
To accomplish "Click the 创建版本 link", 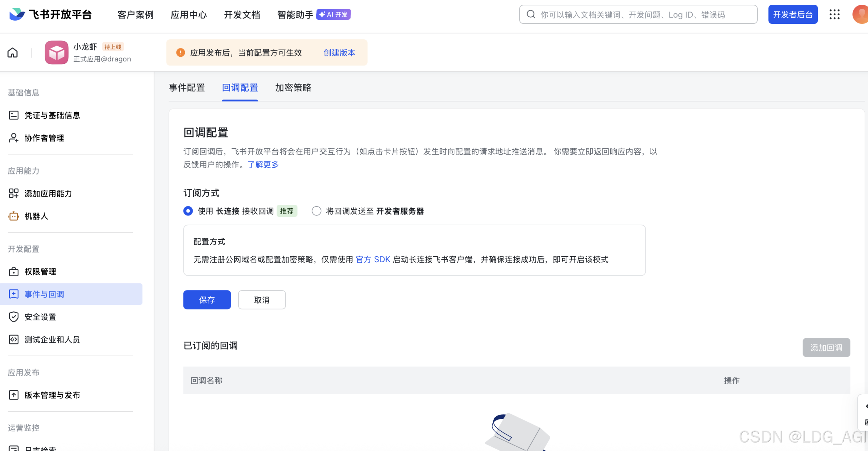I will click(339, 53).
